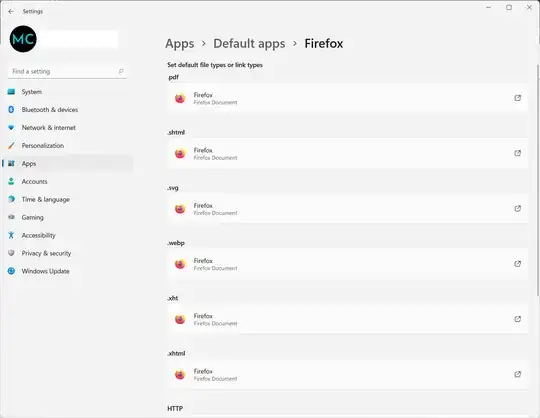Click Firefox logo in .shtml row
The height and width of the screenshot is (418, 540).
point(180,154)
